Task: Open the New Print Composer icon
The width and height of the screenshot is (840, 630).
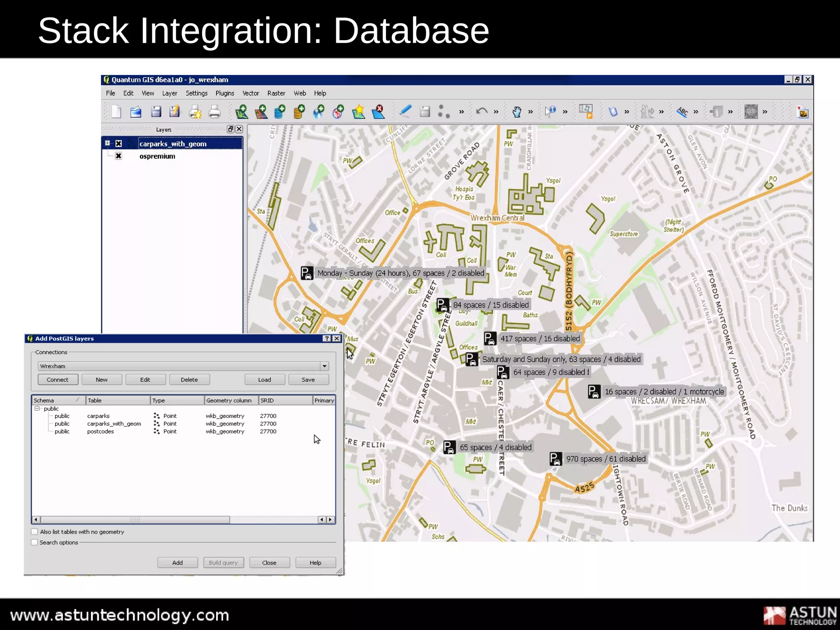Action: point(195,112)
